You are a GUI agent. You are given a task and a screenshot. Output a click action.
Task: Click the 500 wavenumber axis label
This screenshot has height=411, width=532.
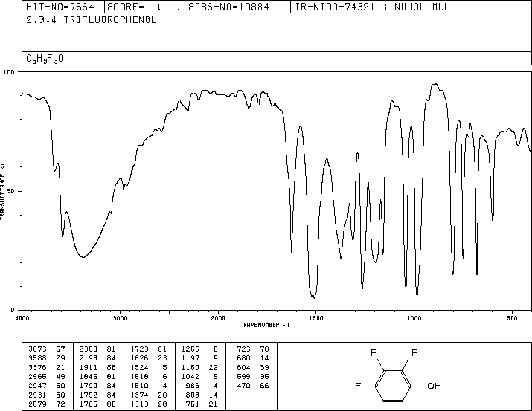click(x=512, y=318)
